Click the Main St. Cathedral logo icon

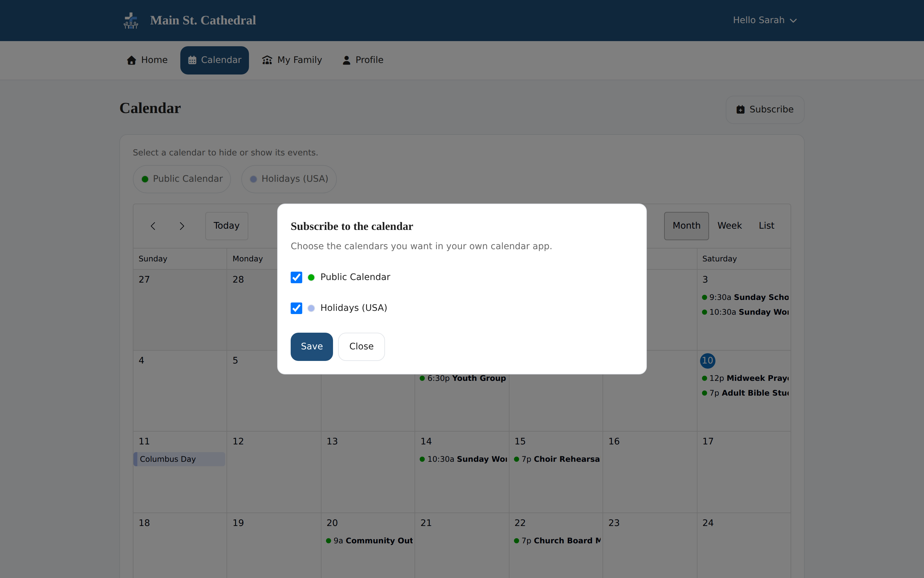(131, 20)
